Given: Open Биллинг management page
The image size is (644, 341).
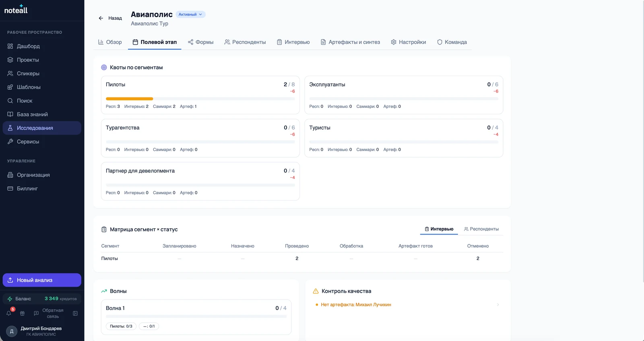Looking at the screenshot, I should (42, 189).
